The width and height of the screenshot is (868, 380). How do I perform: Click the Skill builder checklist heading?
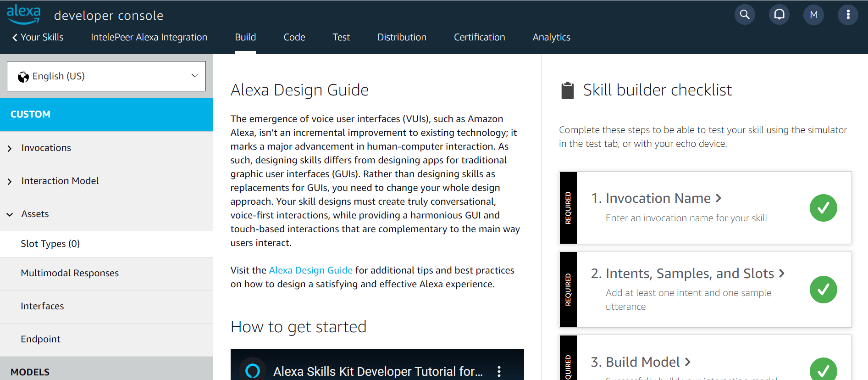click(657, 90)
